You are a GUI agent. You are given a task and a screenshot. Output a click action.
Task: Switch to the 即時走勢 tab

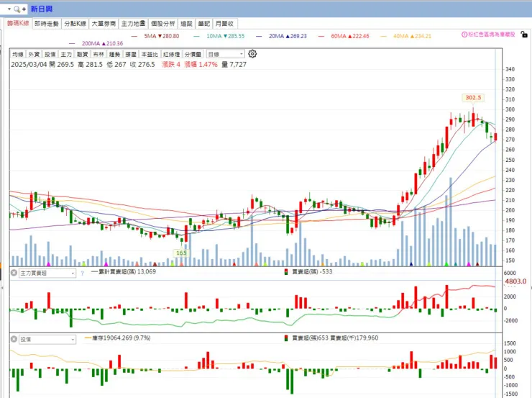click(x=47, y=24)
